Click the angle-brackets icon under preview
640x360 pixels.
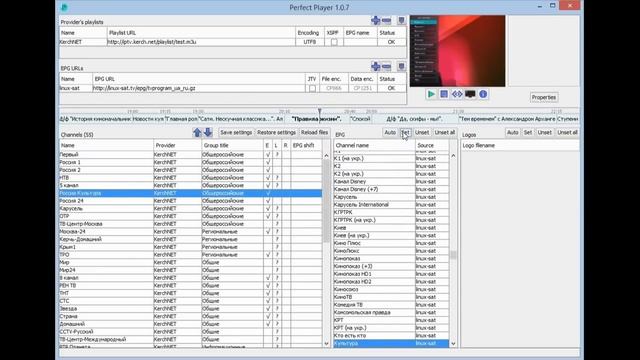click(x=457, y=94)
